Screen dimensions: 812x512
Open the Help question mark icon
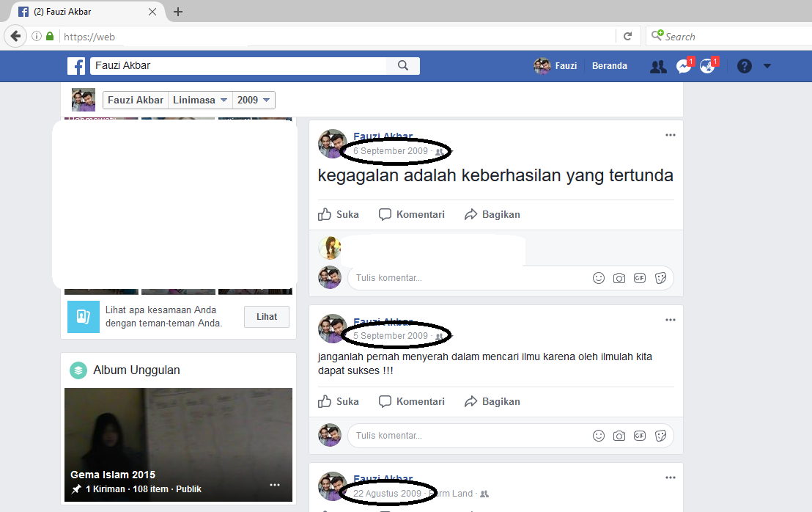(744, 66)
